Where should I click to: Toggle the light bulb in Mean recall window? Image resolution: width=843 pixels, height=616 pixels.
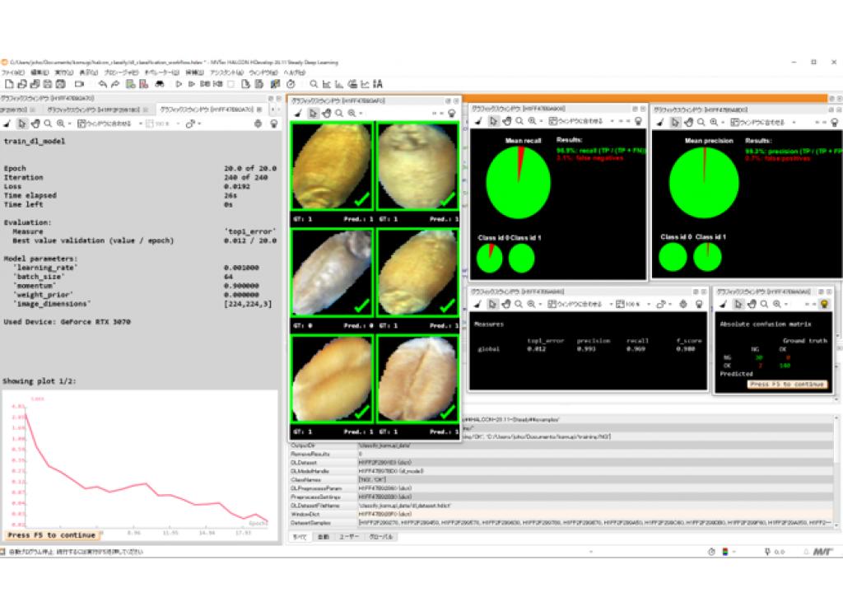click(x=636, y=121)
